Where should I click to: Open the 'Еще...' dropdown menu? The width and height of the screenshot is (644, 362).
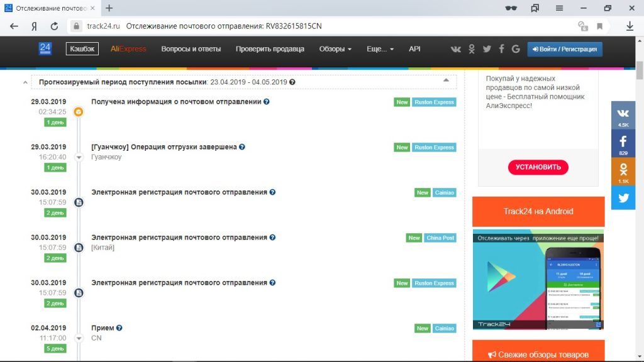click(380, 49)
